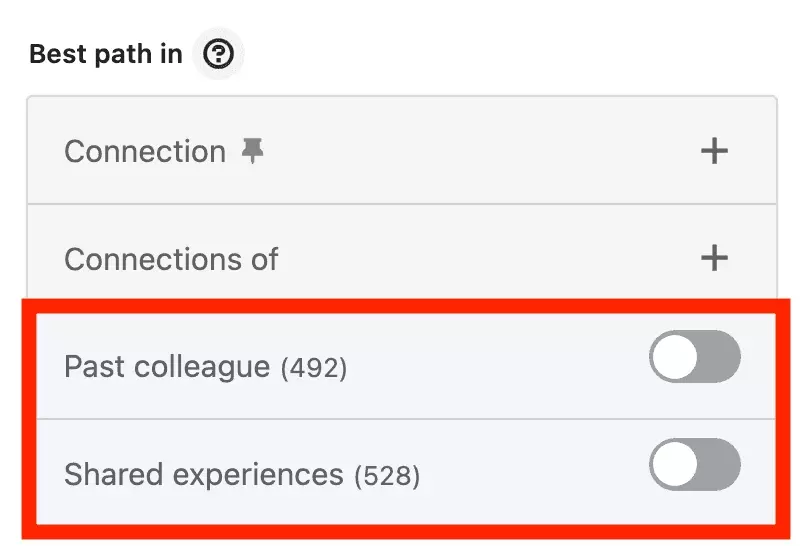Enable the Past colleague toggle
This screenshot has height=546, width=800.
[695, 357]
